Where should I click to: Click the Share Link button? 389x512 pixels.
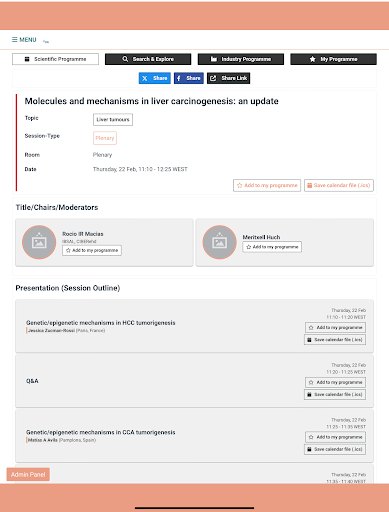pos(228,78)
